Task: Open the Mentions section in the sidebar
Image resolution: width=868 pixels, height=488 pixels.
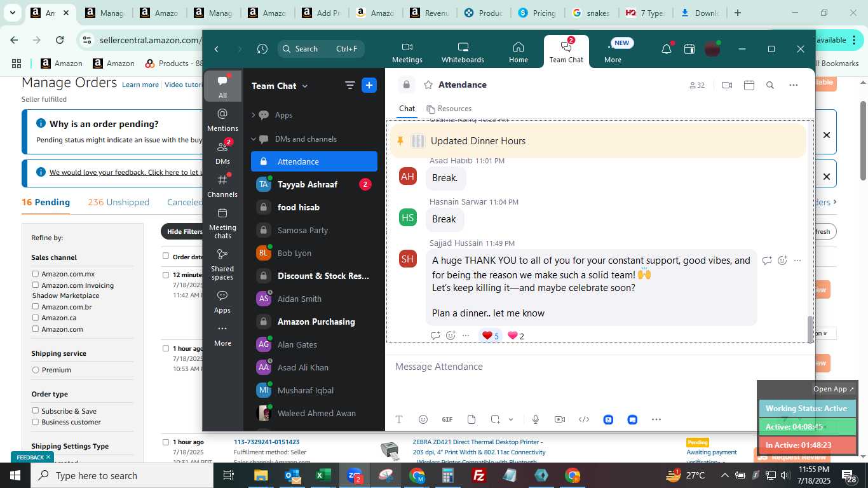Action: point(222,120)
